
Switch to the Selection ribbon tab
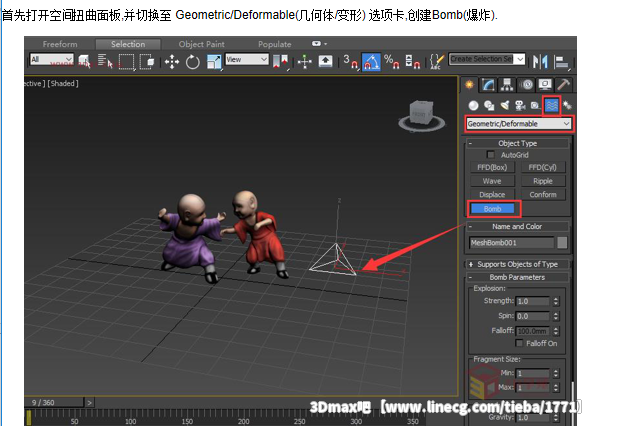coord(128,44)
